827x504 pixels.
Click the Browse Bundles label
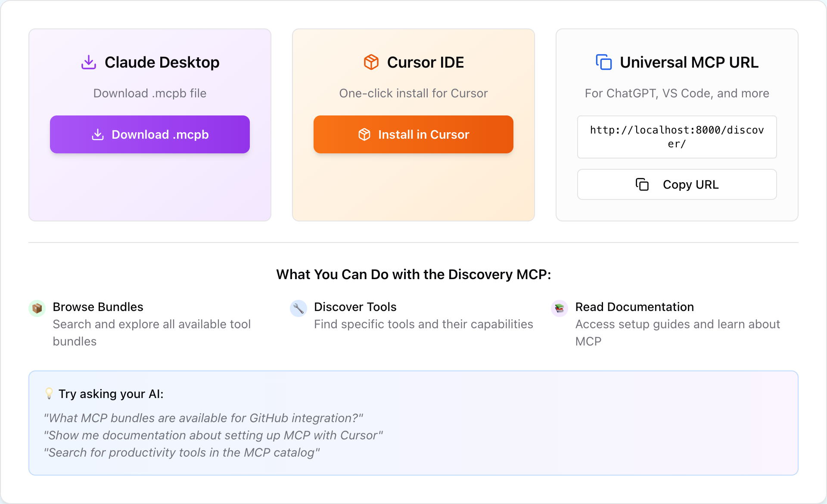tap(98, 307)
